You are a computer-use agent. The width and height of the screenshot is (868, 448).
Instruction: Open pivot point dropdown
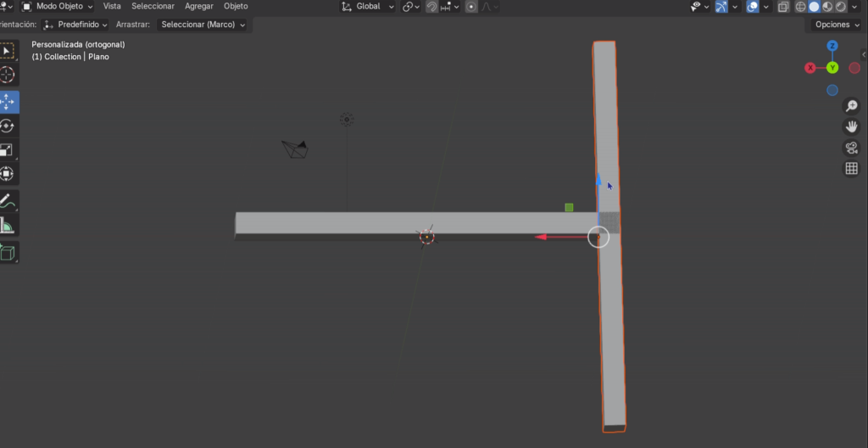coord(411,7)
